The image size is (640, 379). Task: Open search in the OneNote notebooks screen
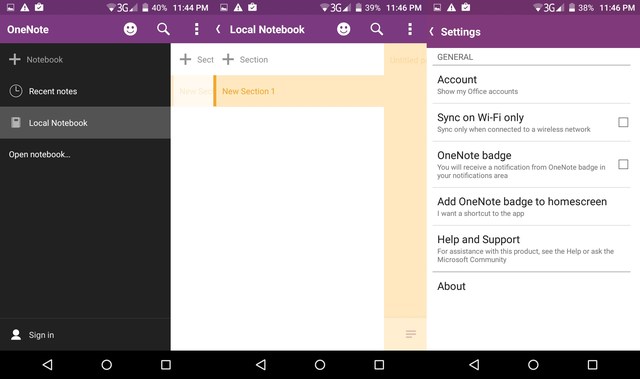163,29
